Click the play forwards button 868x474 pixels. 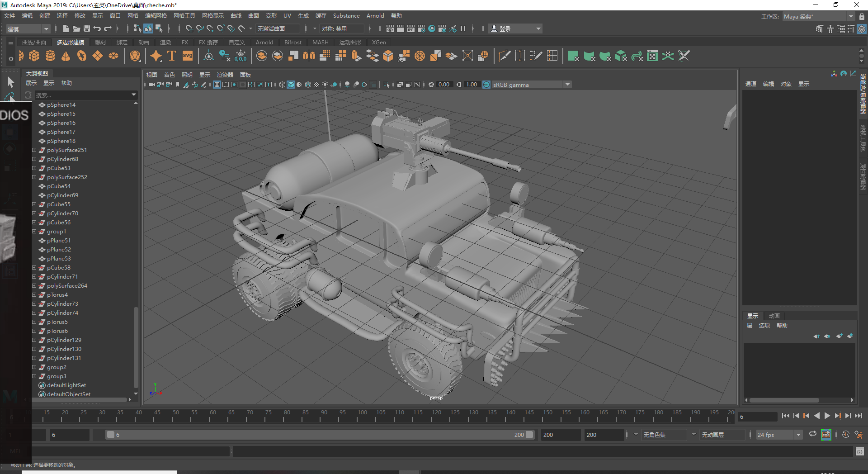[x=827, y=416]
